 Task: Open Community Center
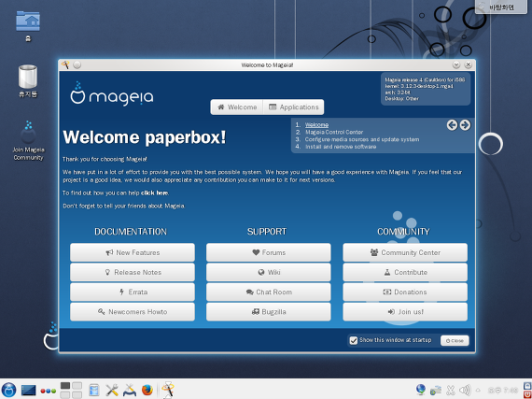point(405,252)
